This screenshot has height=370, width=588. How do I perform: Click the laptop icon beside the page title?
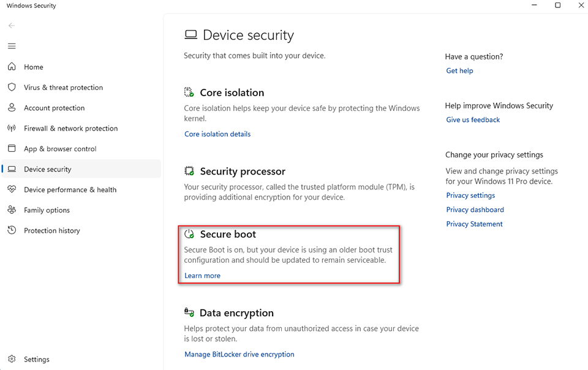(191, 35)
